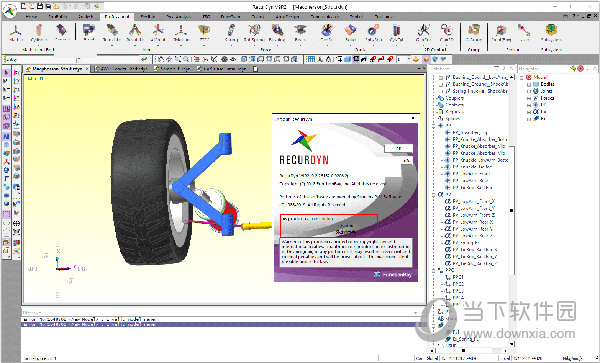The image size is (600, 363).
Task: Click the filter icon in Database header
Action: click(497, 68)
